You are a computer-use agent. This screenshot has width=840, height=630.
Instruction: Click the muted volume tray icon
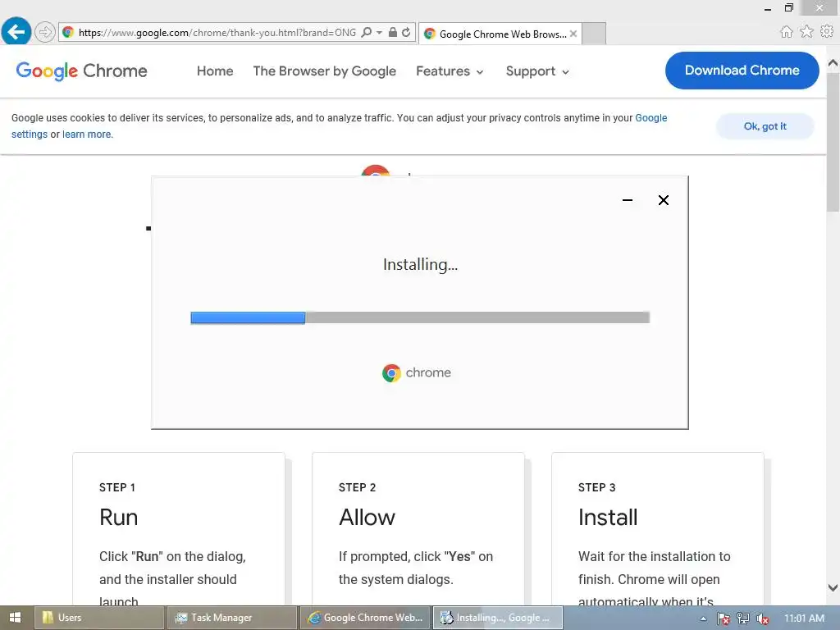(x=762, y=619)
